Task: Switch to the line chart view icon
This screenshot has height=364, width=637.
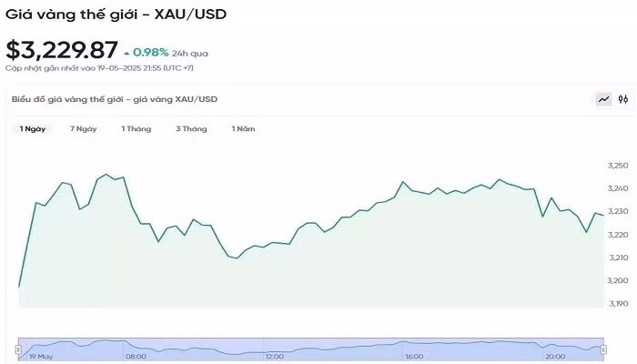Action: click(603, 99)
